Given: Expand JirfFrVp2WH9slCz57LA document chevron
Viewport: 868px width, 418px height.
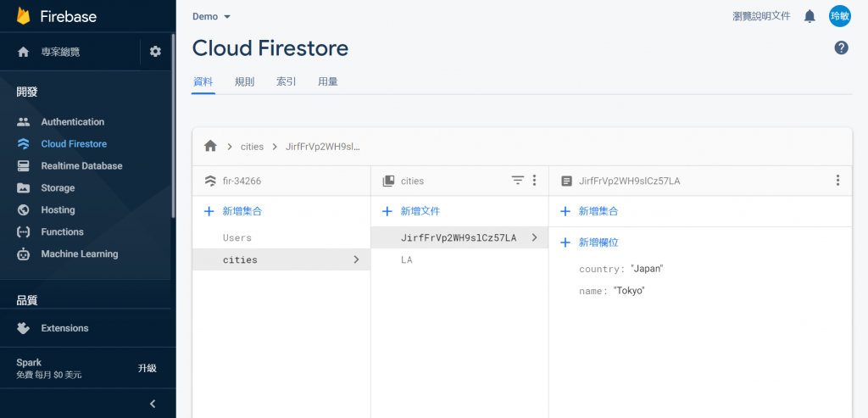Looking at the screenshot, I should click(x=534, y=237).
